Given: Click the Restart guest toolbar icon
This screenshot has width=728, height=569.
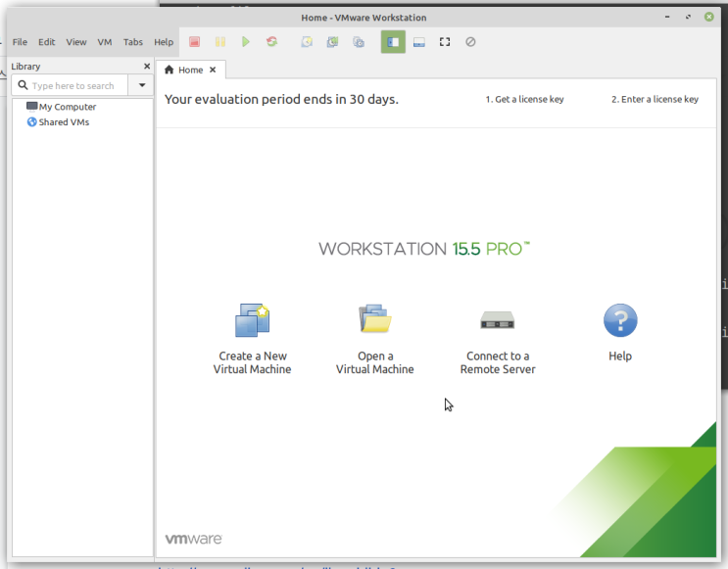Looking at the screenshot, I should (x=271, y=42).
